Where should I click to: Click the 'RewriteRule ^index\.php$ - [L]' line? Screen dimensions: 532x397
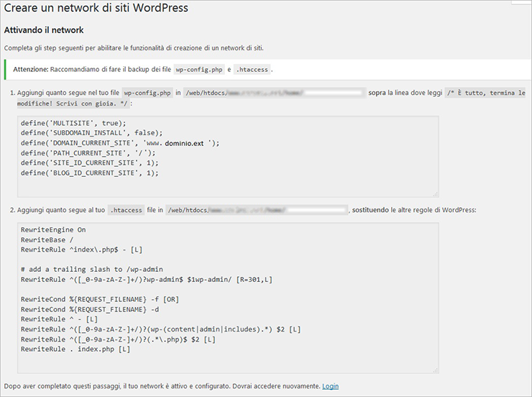pos(81,250)
